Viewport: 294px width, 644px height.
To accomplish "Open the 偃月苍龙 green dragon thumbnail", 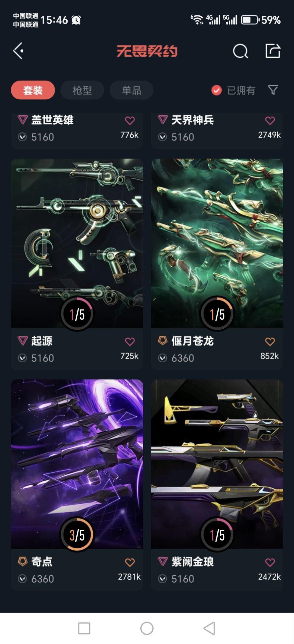I will pyautogui.click(x=217, y=243).
